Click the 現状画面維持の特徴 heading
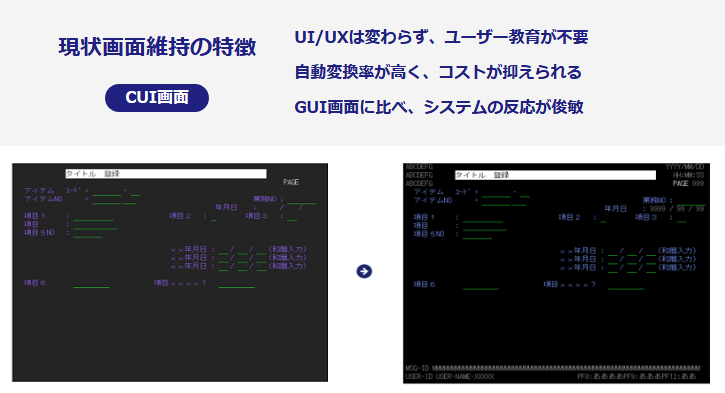 click(157, 47)
